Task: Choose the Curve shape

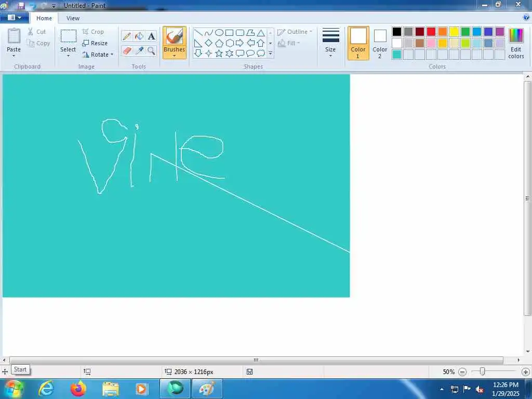Action: point(209,33)
